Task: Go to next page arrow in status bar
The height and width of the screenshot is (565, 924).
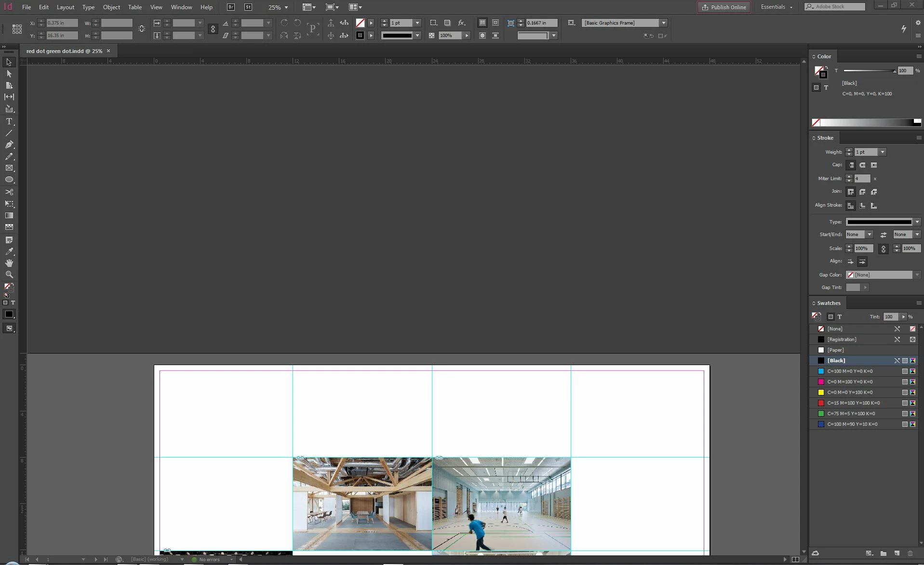Action: [96, 560]
